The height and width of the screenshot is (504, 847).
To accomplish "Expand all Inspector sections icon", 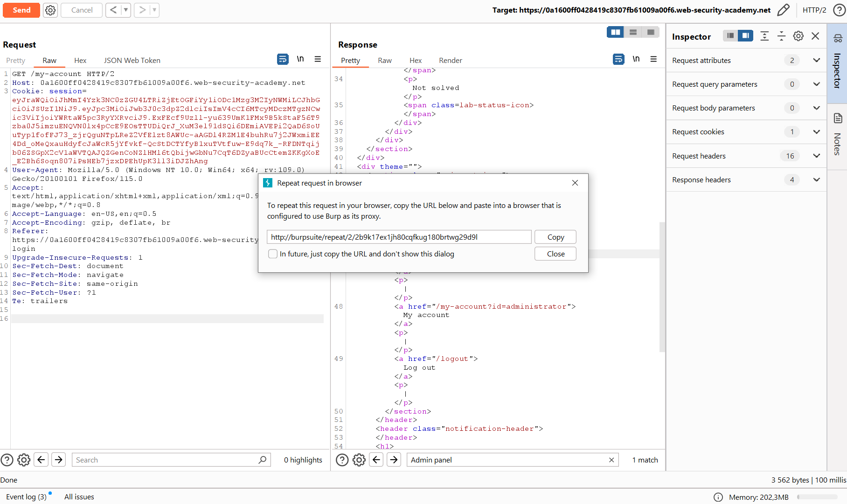I will point(764,36).
